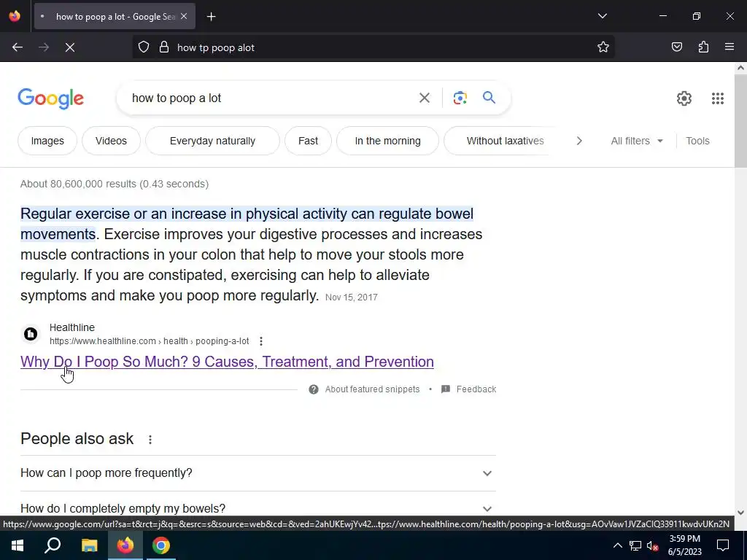Click the Firefox address bar text
Viewport: 747px width, 560px height.
(216, 47)
